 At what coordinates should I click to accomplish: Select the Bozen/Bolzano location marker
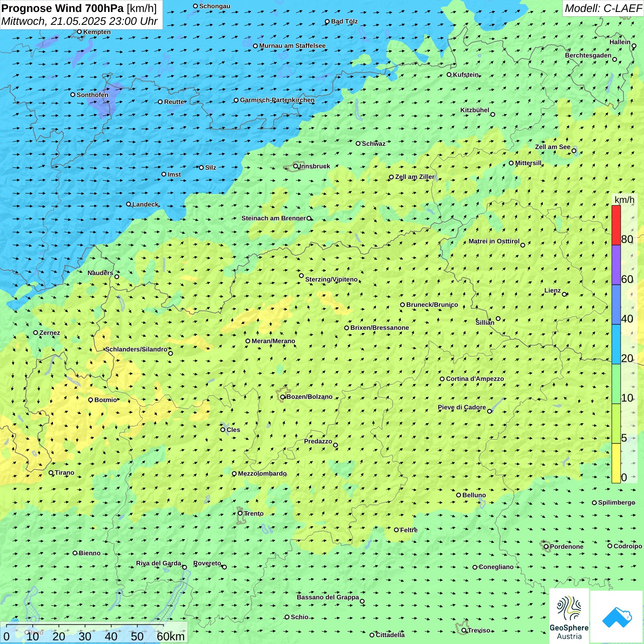[x=283, y=397]
